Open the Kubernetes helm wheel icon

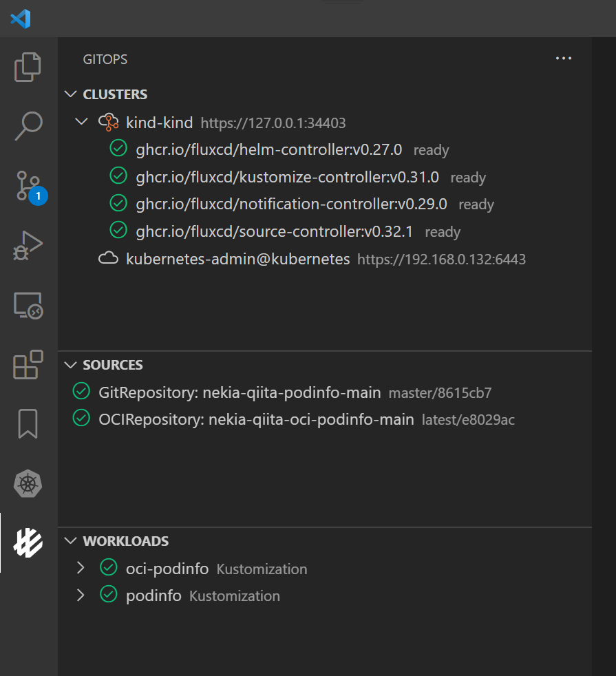point(28,484)
